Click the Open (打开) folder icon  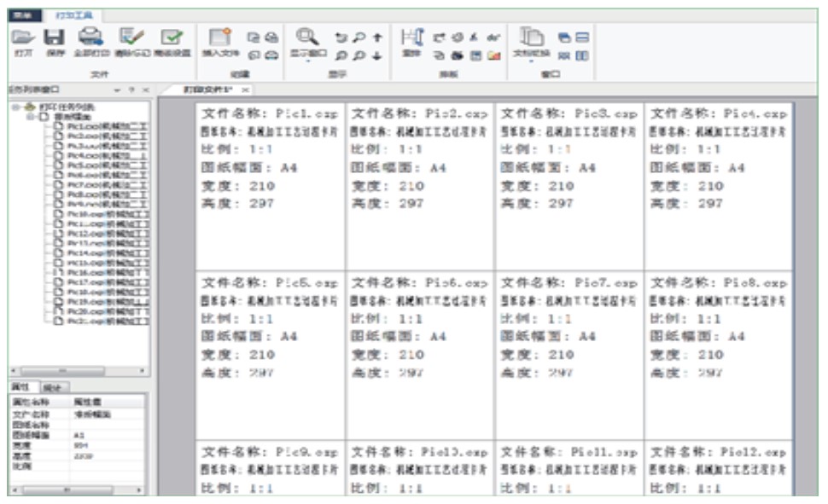coord(24,36)
